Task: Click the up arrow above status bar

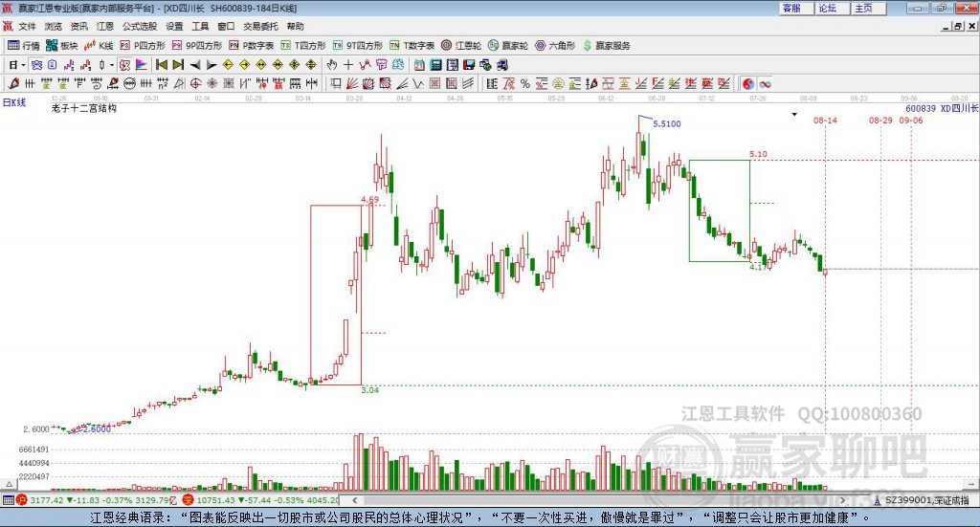Action: click(9, 484)
